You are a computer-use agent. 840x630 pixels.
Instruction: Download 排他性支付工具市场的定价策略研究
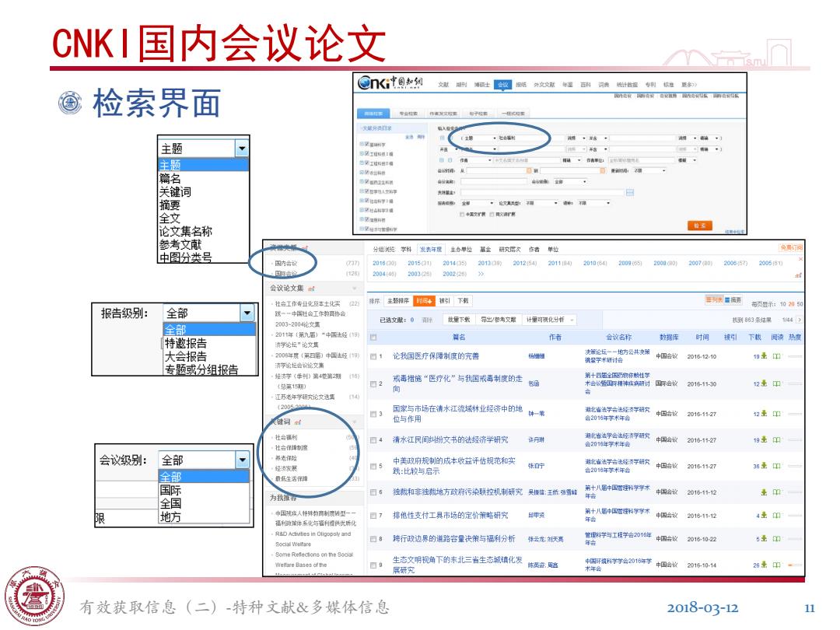(x=764, y=515)
